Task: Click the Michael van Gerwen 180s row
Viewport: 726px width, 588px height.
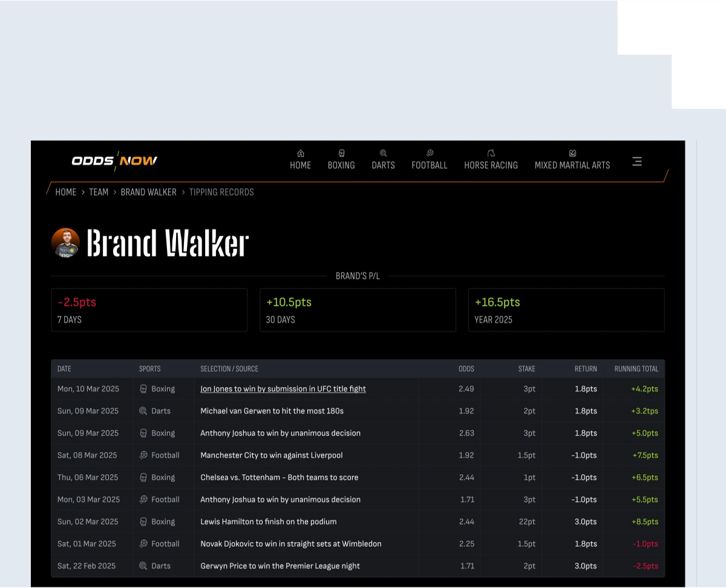Action: pos(272,411)
